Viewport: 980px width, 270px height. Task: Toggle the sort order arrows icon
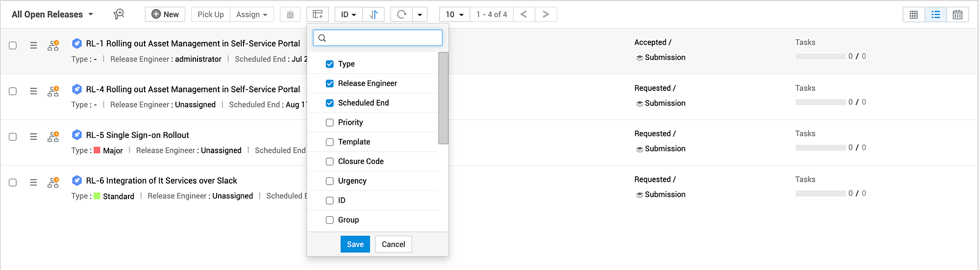click(373, 15)
